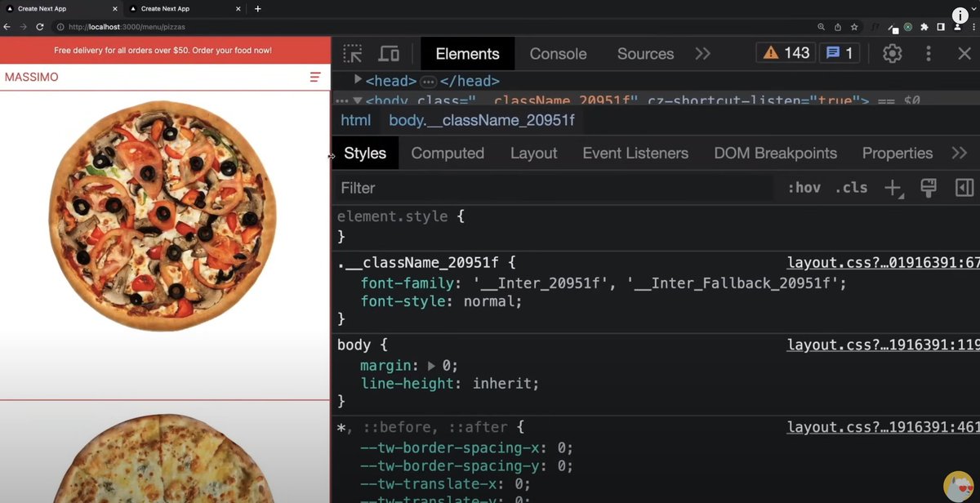980x503 pixels.
Task: Select body.__className_20951f breadcrumb
Action: pyautogui.click(x=482, y=121)
